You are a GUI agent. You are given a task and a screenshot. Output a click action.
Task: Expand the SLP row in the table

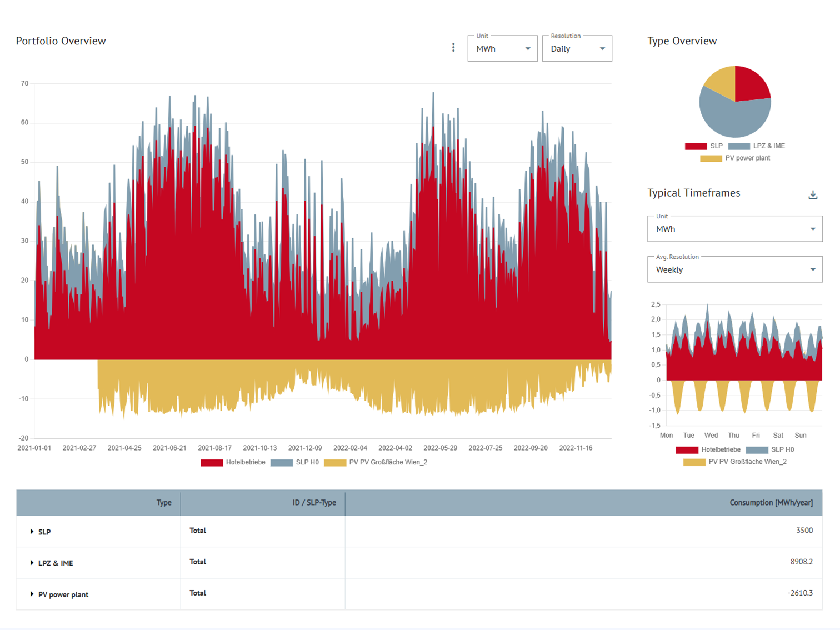(32, 532)
